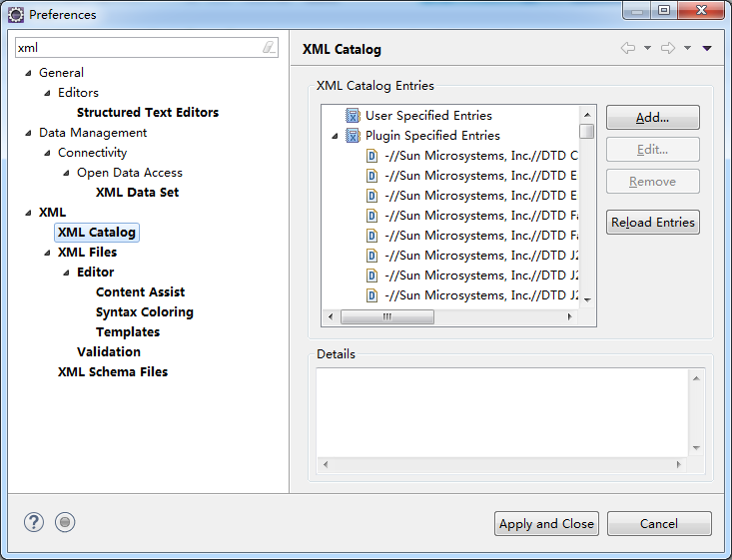732x560 pixels.
Task: Collapse the XML Files node
Action: 47,253
